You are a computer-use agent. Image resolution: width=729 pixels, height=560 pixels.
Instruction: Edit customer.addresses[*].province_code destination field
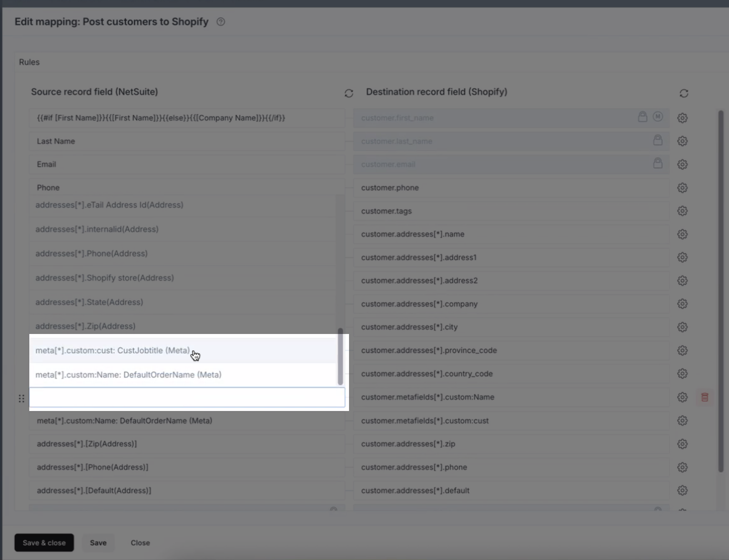(x=511, y=350)
